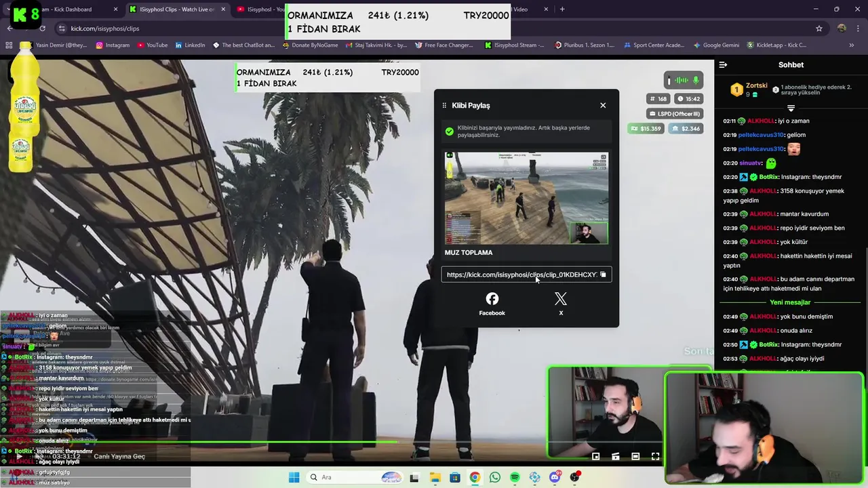The width and height of the screenshot is (868, 488).
Task: Switch to the ISisyphosI Clips tab
Action: point(178,9)
